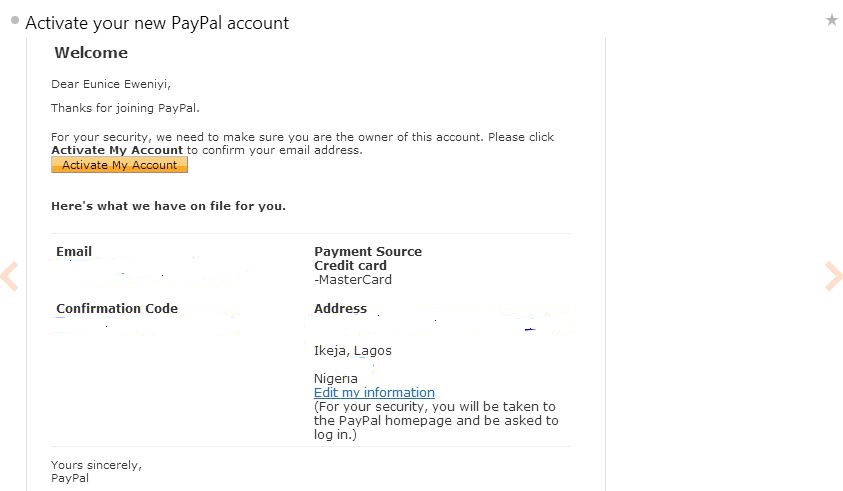The height and width of the screenshot is (491, 843).
Task: Click the Nigeria country text
Action: coord(336,379)
